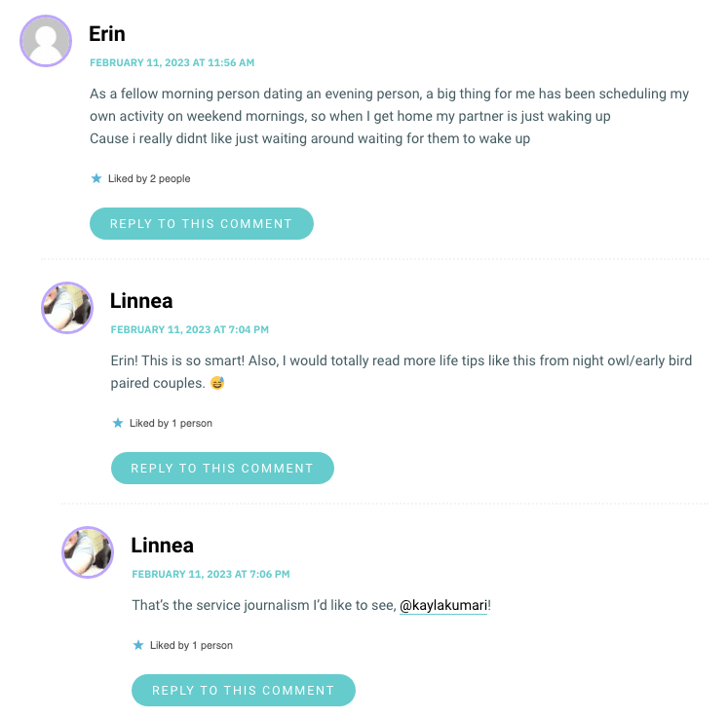This screenshot has width=728, height=719.
Task: Open the @kaylakumari mention link
Action: coord(443,606)
